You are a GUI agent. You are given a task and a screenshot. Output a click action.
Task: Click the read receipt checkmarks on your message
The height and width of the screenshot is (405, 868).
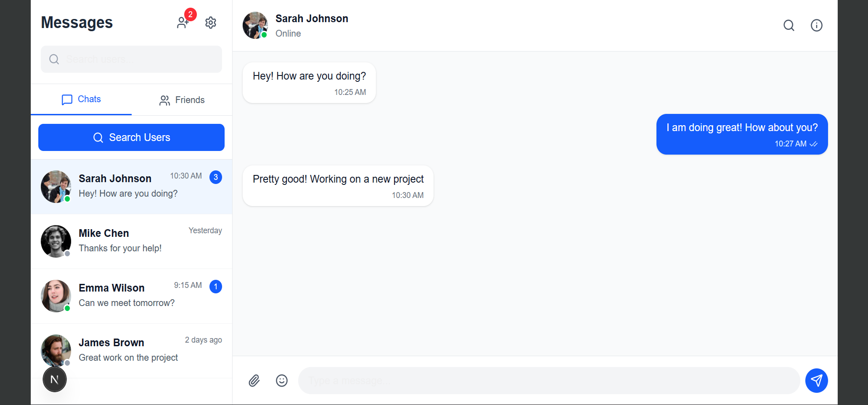[x=814, y=144]
